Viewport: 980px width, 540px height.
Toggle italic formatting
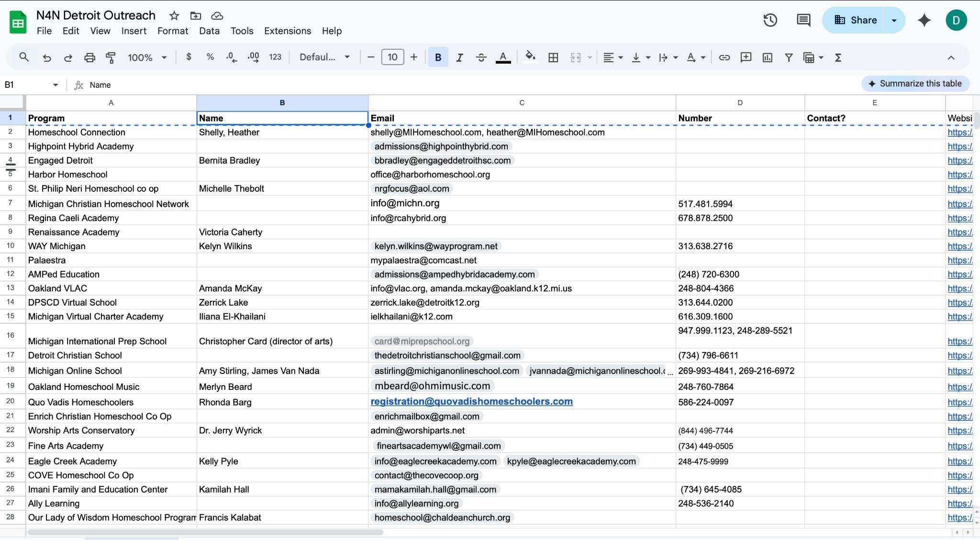459,57
